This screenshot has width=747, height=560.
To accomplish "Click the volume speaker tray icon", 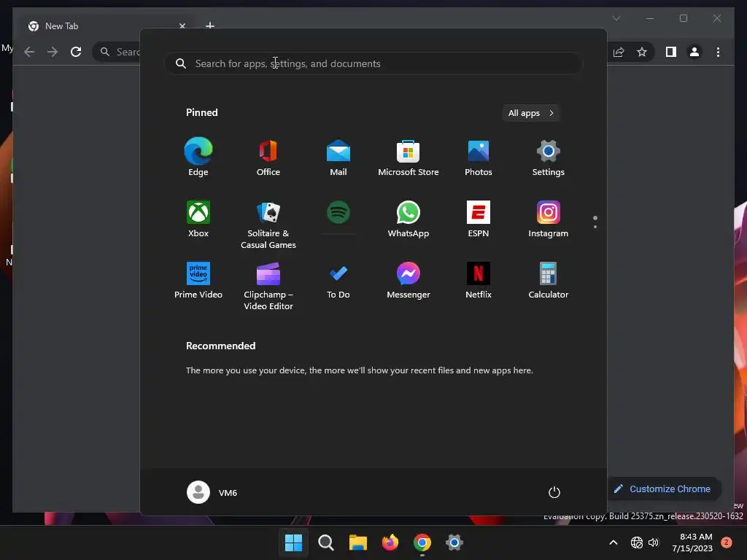I will coord(654,542).
